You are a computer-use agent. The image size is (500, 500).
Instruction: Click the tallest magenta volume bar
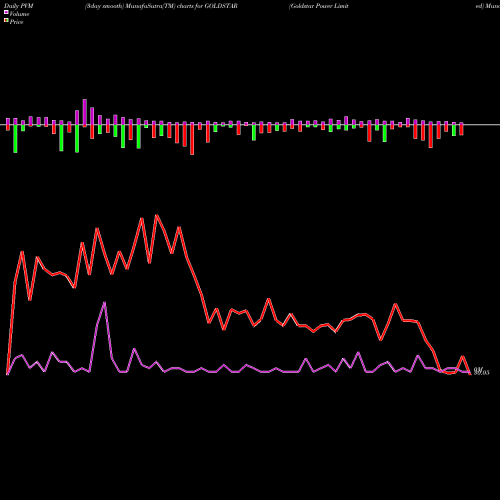[x=85, y=113]
